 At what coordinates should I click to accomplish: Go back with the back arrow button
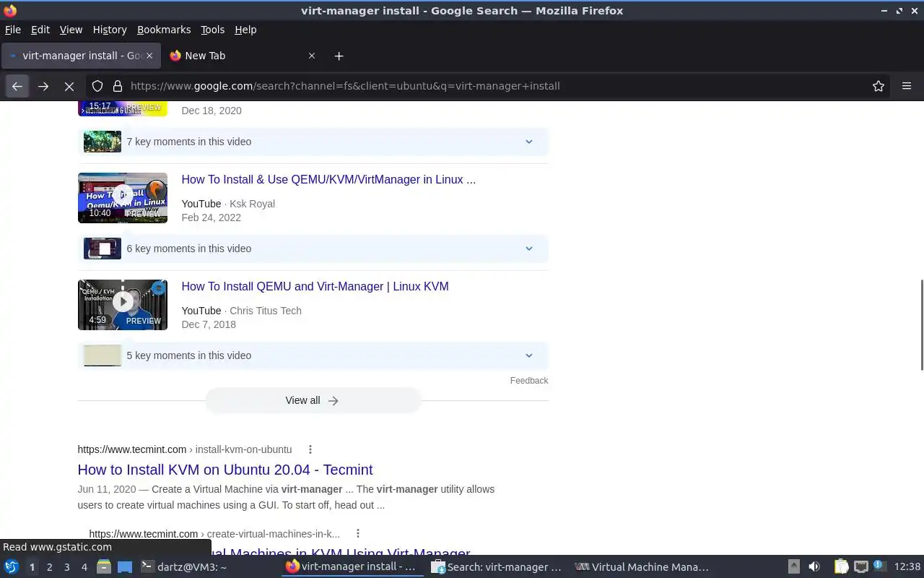point(17,86)
